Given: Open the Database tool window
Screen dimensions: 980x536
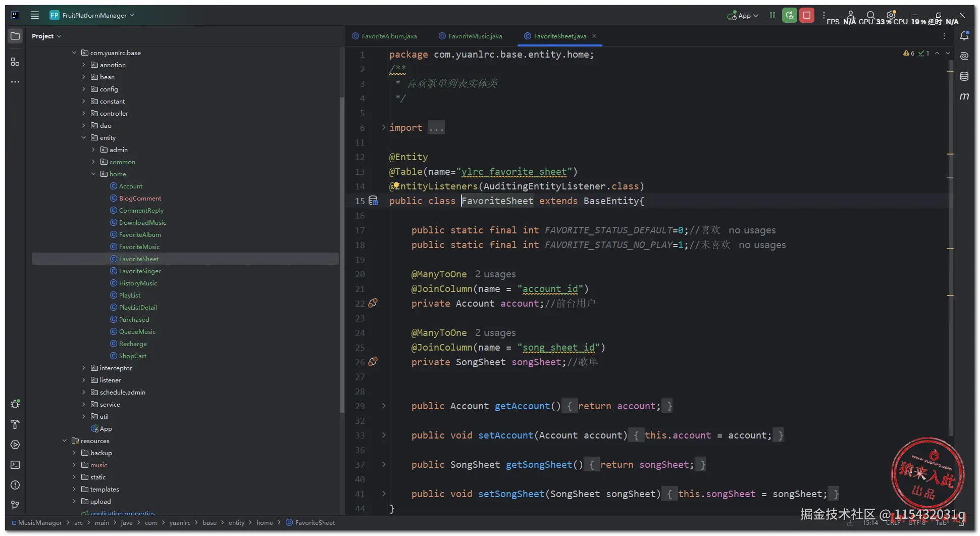Looking at the screenshot, I should (964, 76).
